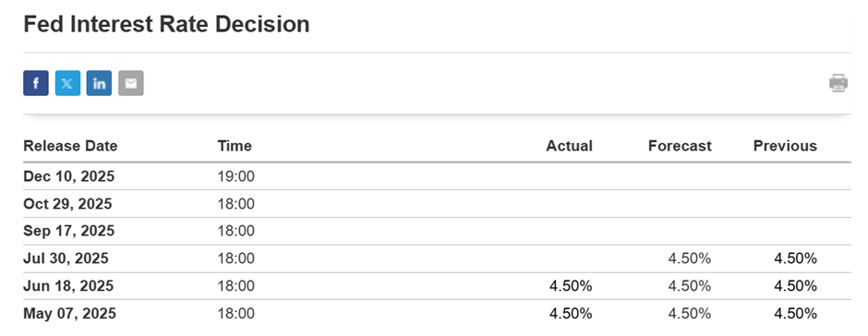Send the page by email icon
Screen dimensions: 868x336
tap(130, 83)
